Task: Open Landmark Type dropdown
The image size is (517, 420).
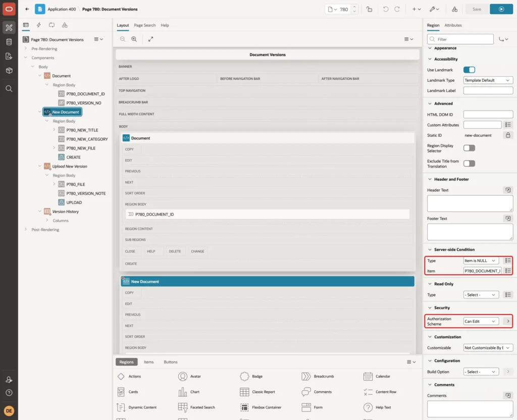Action: click(488, 80)
